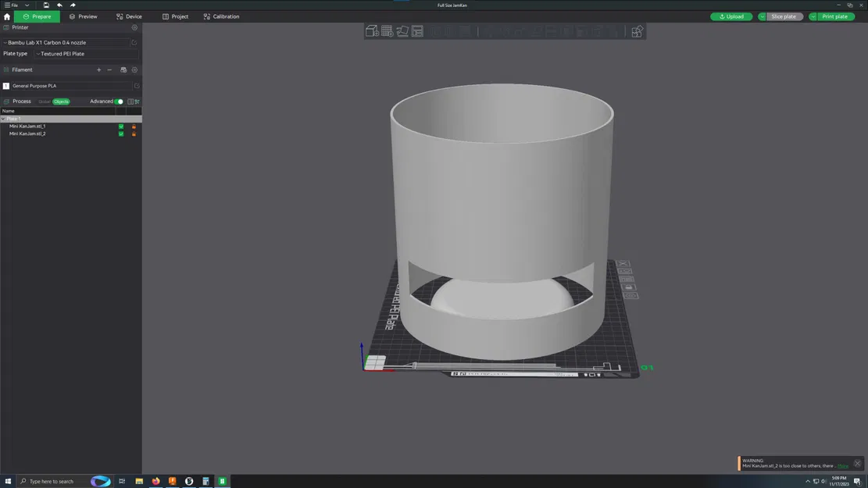This screenshot has width=868, height=488.
Task: Click the General Purpose PLA filament color swatch
Action: [5, 86]
